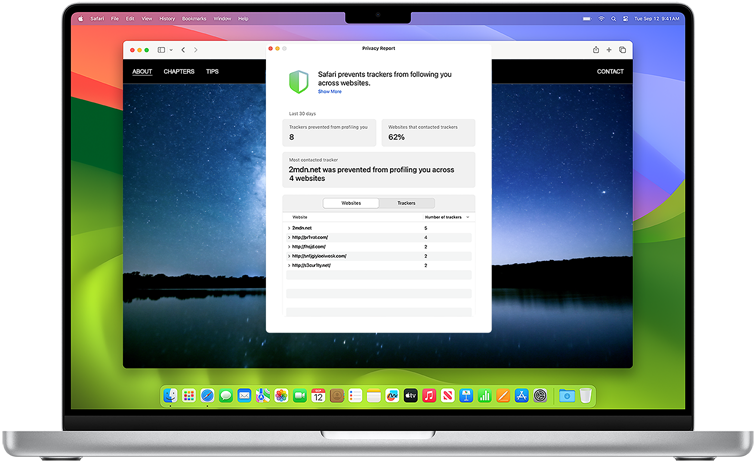Click the Safari sidebar toggle icon
Viewport: 756px width, 462px height.
[x=161, y=50]
